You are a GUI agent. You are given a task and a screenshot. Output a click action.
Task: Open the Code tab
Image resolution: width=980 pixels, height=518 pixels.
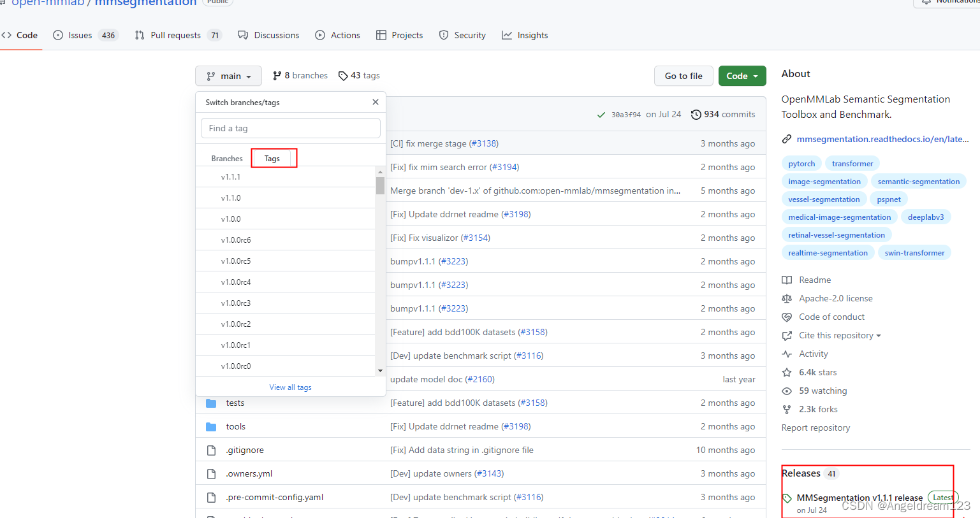(20, 35)
